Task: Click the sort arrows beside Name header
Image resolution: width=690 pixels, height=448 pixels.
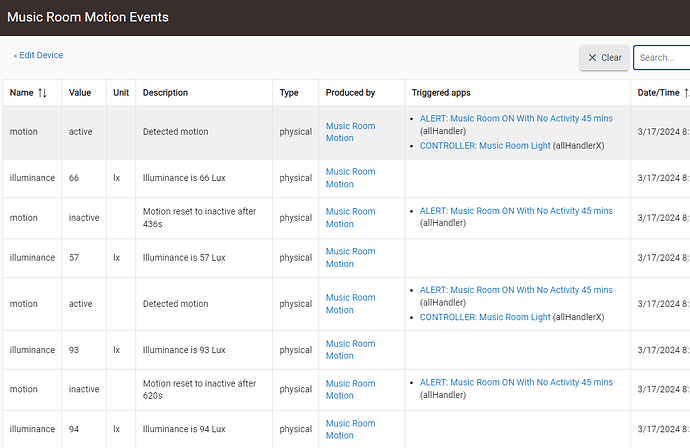Action: click(x=42, y=93)
